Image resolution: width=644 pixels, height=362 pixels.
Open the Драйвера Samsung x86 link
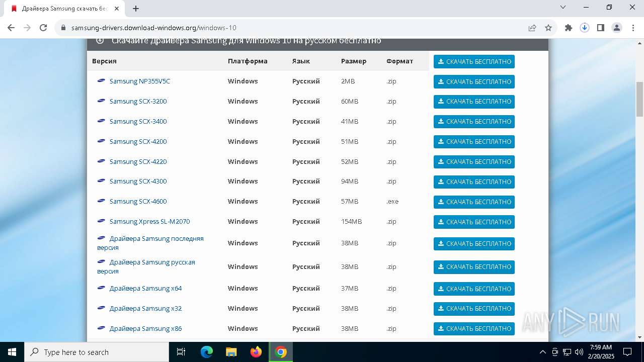(x=145, y=328)
